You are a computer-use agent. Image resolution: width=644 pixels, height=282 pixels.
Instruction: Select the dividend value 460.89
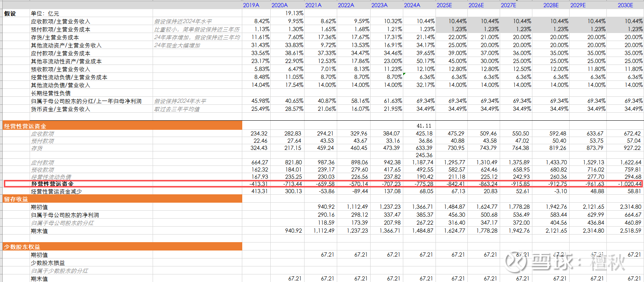click(x=632, y=223)
